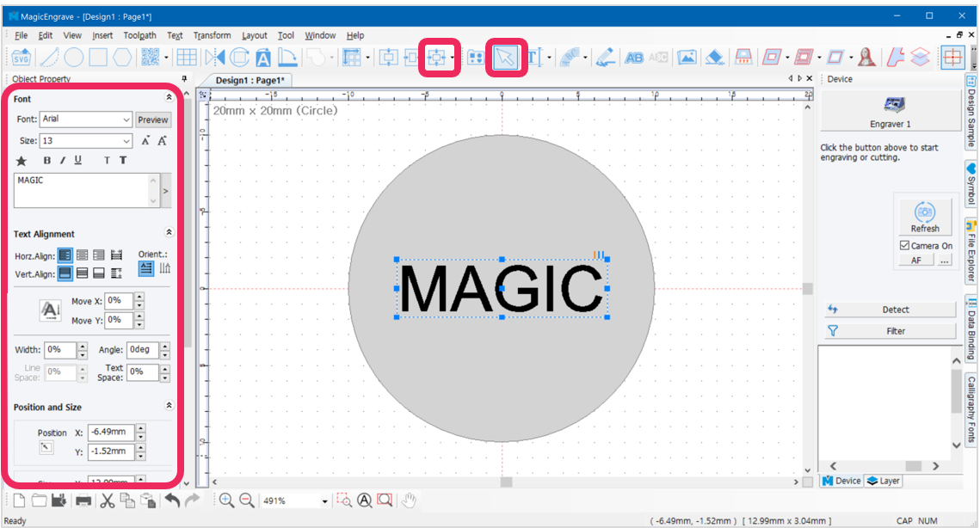Select the line drawing tool
980x528 pixels.
point(49,58)
